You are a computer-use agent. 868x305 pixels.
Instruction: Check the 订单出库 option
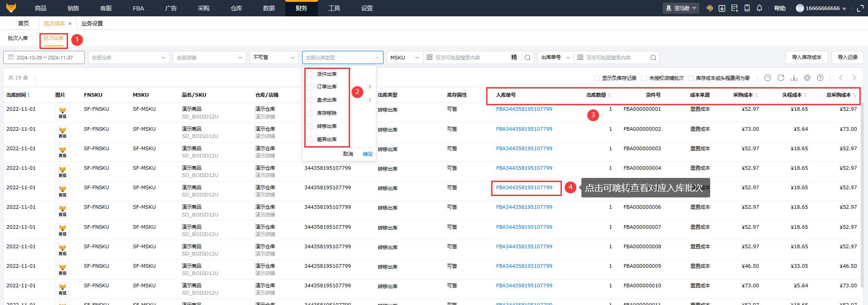pyautogui.click(x=311, y=87)
